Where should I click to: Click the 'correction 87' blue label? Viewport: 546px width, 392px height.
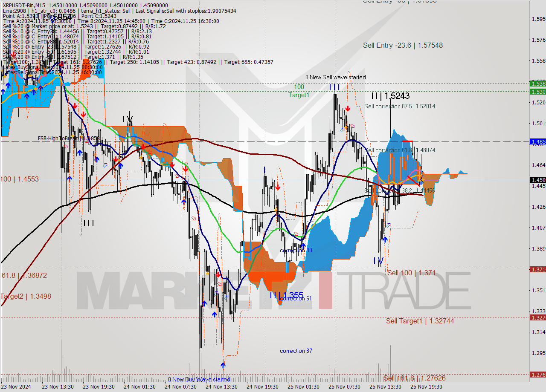coord(296,351)
